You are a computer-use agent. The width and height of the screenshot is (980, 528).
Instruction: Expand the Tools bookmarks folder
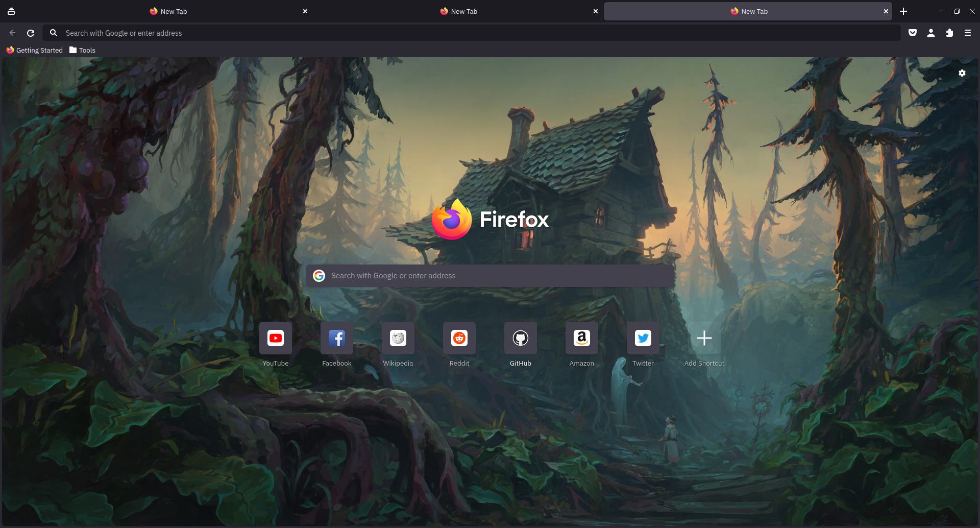click(82, 50)
